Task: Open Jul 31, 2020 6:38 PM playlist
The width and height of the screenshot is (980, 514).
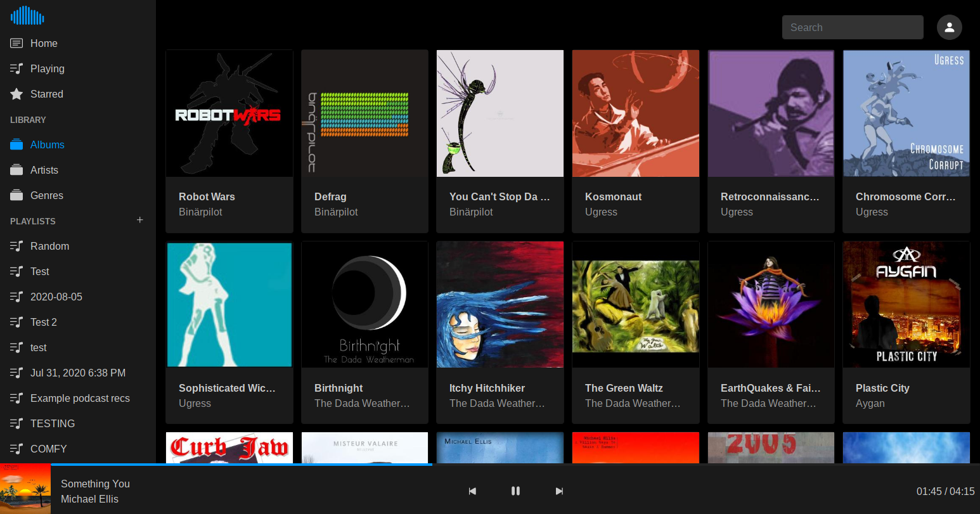Action: pyautogui.click(x=78, y=373)
